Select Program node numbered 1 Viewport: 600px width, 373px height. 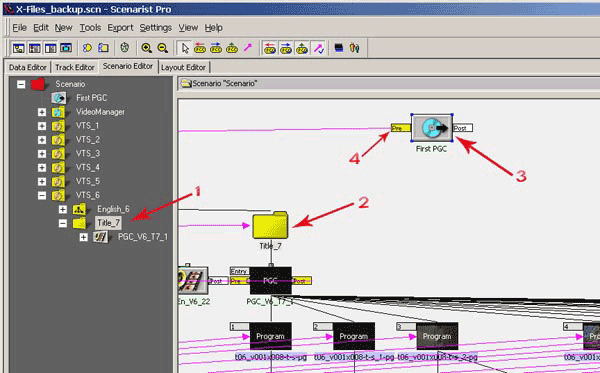271,336
